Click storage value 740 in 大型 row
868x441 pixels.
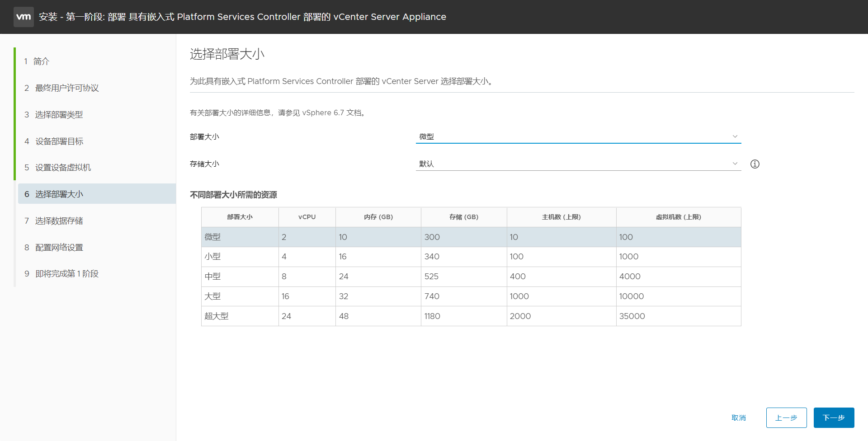[432, 296]
